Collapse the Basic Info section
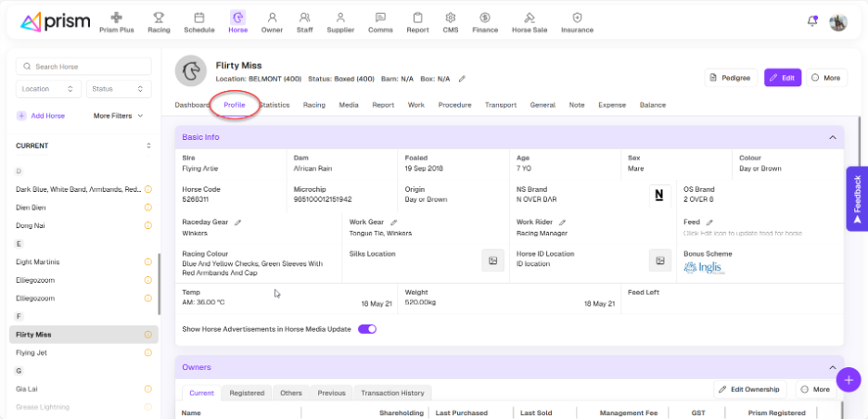 (x=832, y=137)
